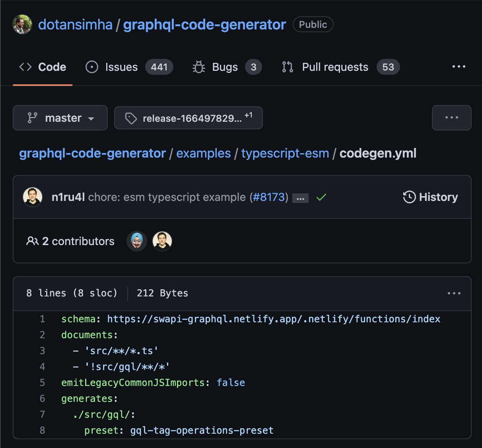
Task: Select line number 3
Action: [x=43, y=351]
